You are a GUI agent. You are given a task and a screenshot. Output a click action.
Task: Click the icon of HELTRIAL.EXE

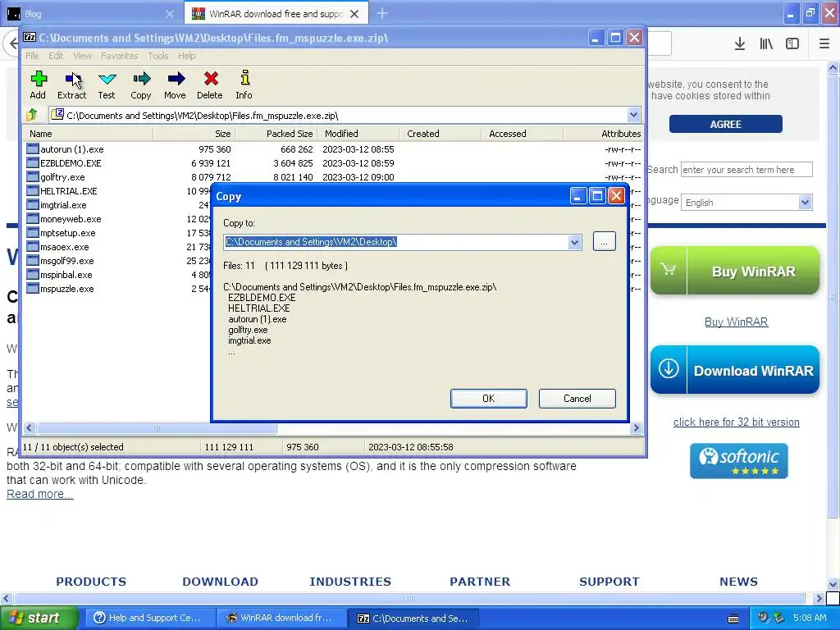pos(33,190)
